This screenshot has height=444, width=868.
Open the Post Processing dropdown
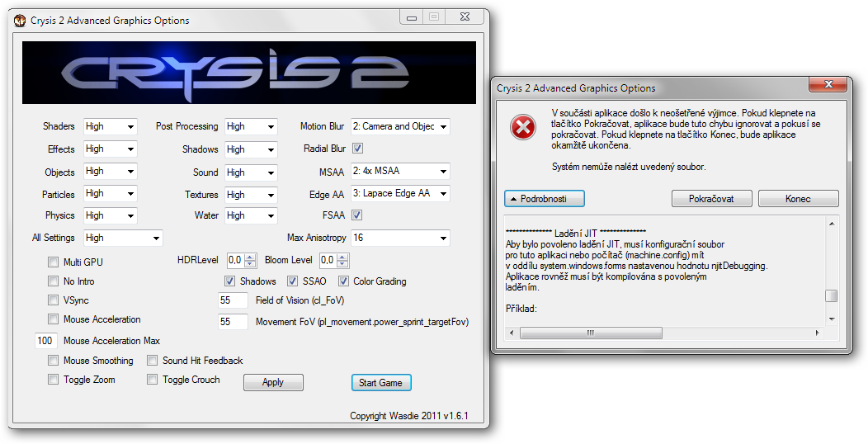coord(251,127)
